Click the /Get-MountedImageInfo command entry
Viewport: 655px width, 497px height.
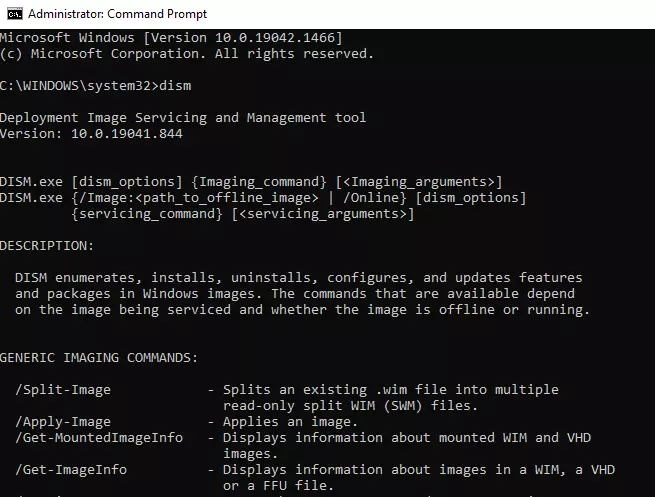pyautogui.click(x=99, y=438)
